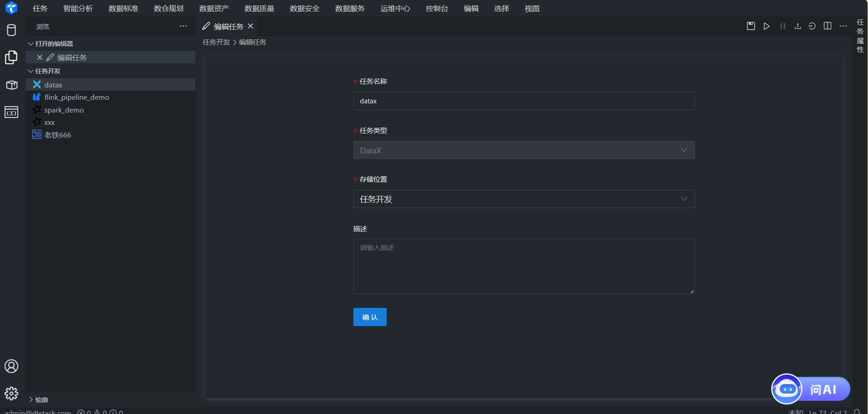The width and height of the screenshot is (868, 414).
Task: Open the 任务类型 DataX dropdown
Action: [524, 150]
